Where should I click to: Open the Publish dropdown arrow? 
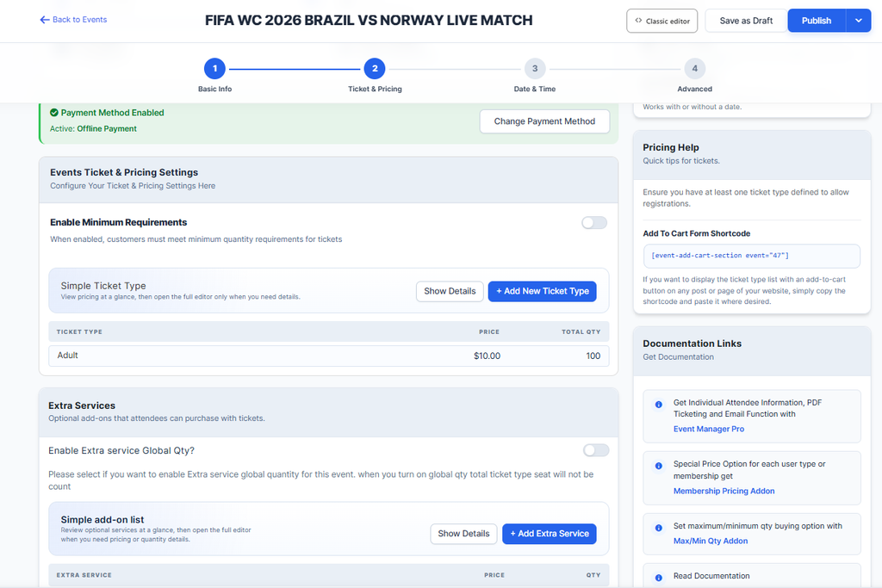tap(859, 21)
